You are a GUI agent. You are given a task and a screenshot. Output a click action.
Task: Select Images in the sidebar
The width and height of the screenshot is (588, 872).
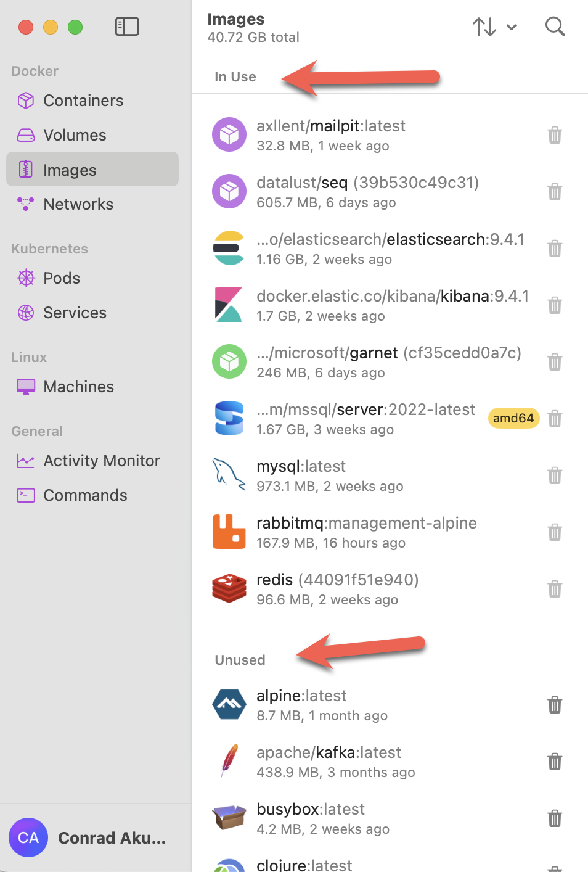[92, 170]
